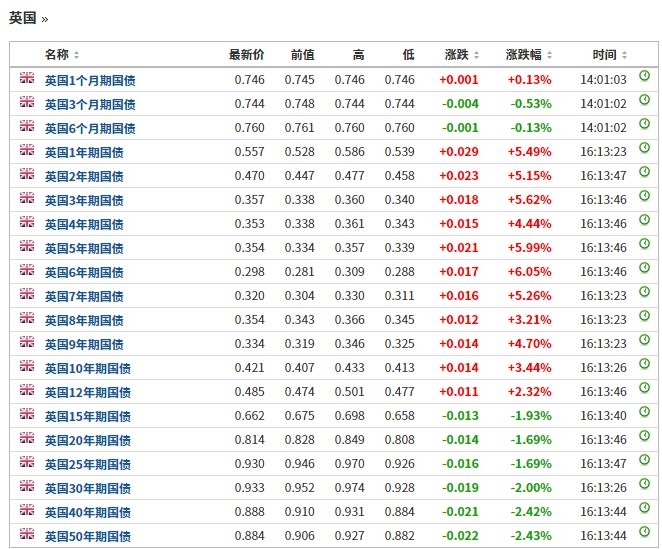662x549 pixels.
Task: Click the UK flag beside 英国6个月期国债
Action: [x=27, y=125]
